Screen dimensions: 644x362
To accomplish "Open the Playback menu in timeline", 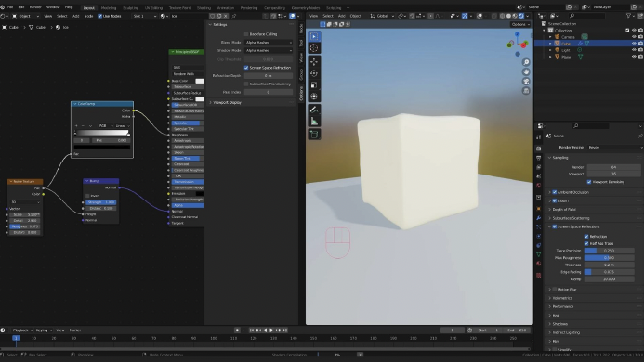I will (x=22, y=330).
